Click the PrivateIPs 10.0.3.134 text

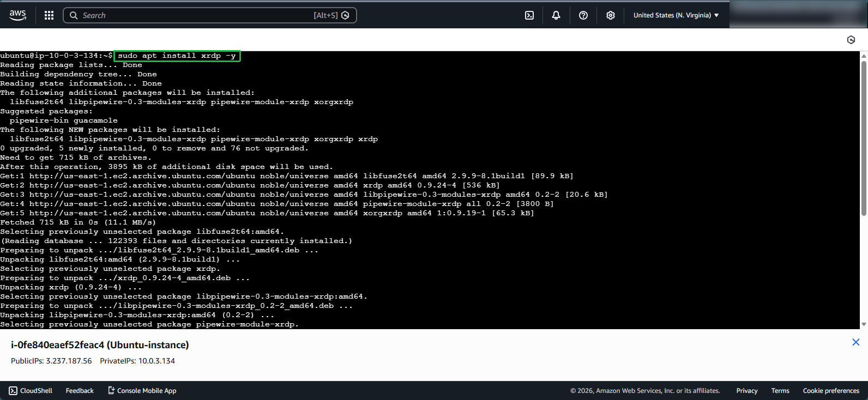pyautogui.click(x=137, y=361)
